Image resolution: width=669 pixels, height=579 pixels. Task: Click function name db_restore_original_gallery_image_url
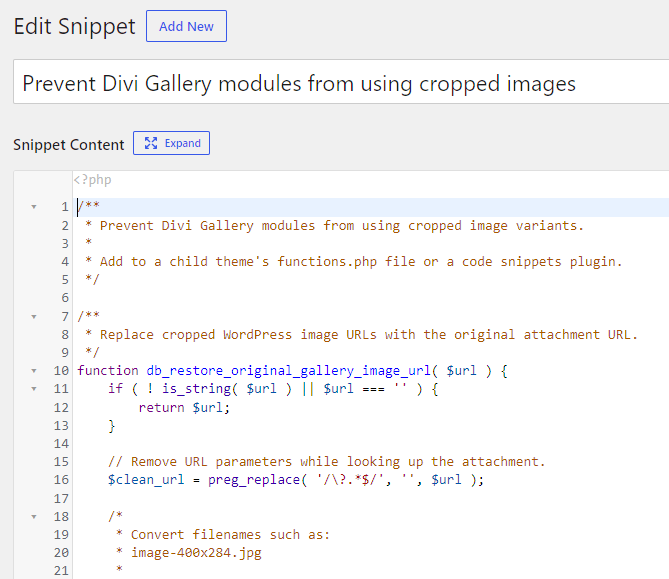pos(288,370)
